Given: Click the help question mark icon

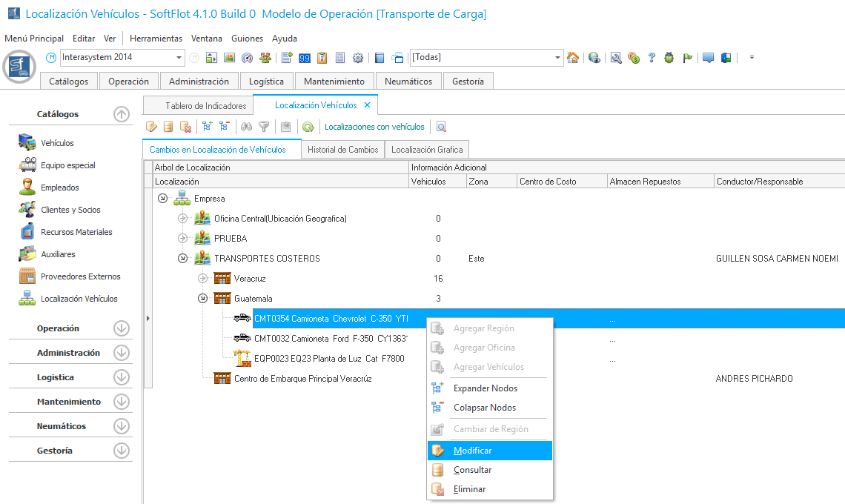Looking at the screenshot, I should pyautogui.click(x=652, y=58).
